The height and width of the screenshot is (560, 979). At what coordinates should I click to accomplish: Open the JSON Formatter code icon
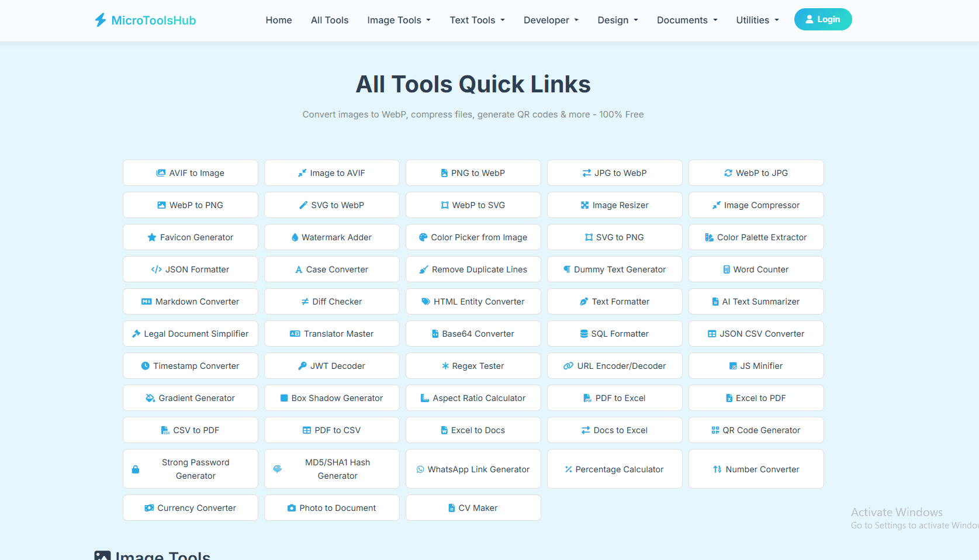tap(156, 269)
